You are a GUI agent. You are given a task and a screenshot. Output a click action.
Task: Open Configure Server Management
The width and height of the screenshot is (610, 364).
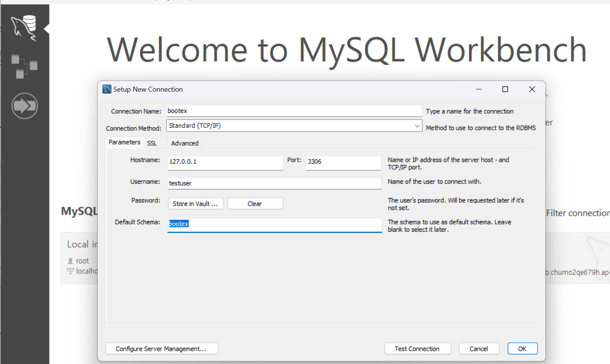161,349
